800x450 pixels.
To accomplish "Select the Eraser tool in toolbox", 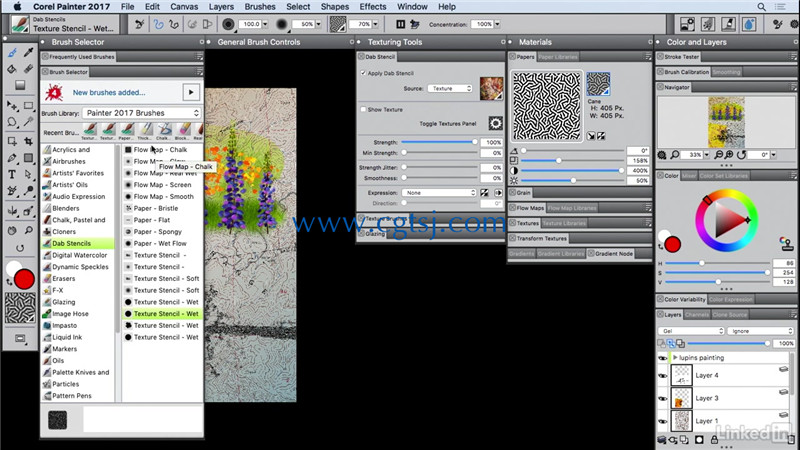I will point(29,69).
